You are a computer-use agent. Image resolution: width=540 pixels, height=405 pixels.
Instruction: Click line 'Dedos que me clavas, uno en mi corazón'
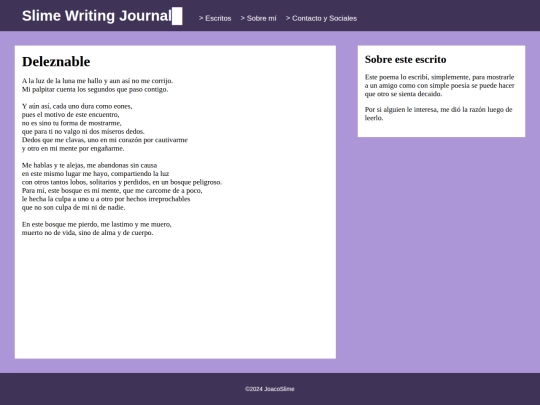tap(105, 140)
